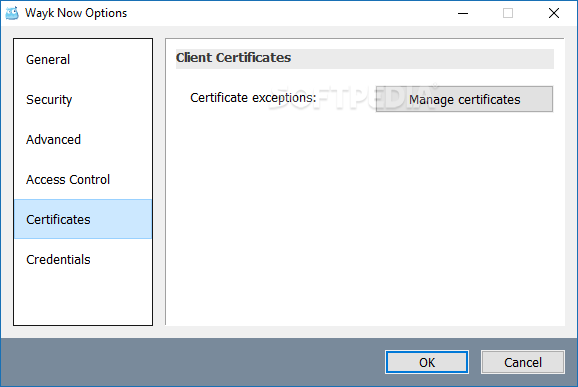Click the Certificate exceptions label

coord(253,98)
